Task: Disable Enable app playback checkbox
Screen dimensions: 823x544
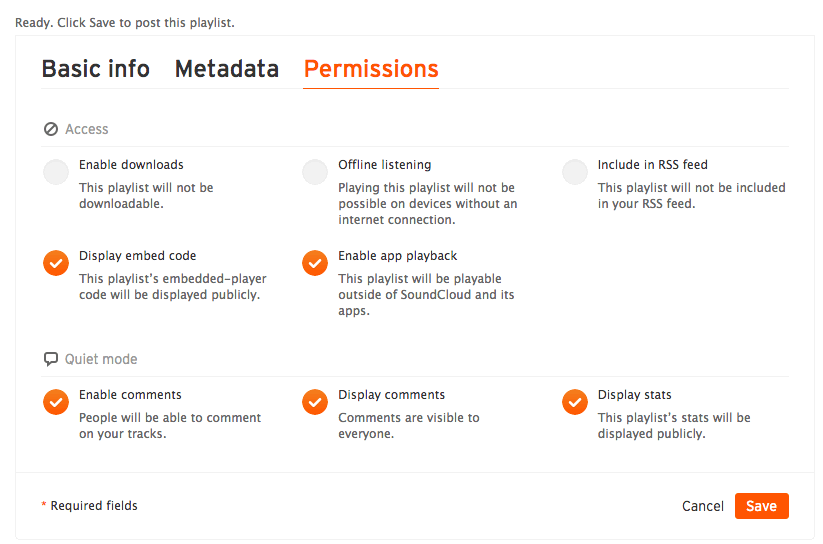Action: [x=315, y=263]
